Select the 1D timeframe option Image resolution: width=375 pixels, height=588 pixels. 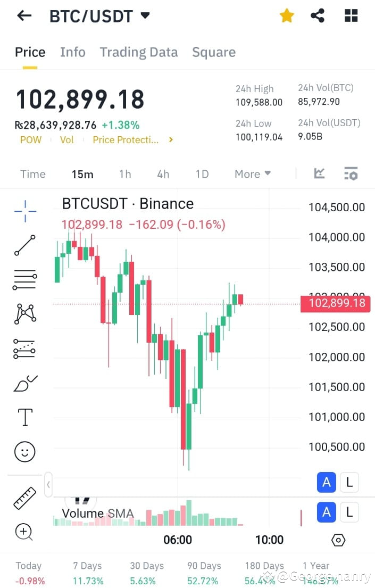202,173
